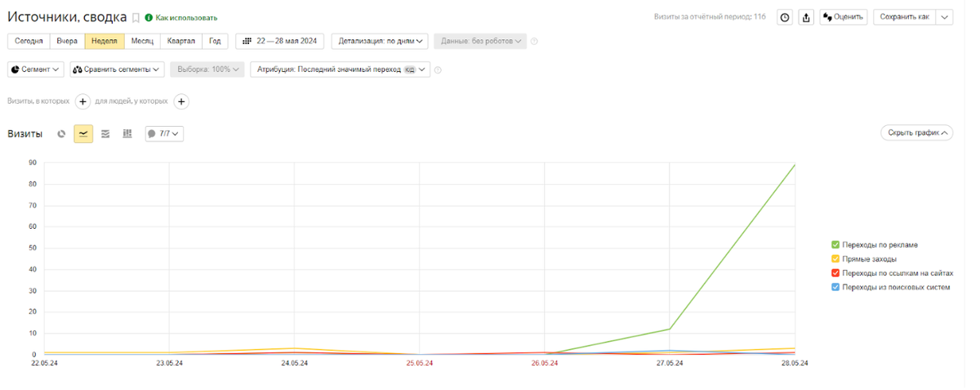Collapse the chart with Скрыть график
The width and height of the screenshot is (980, 390).
tap(916, 132)
